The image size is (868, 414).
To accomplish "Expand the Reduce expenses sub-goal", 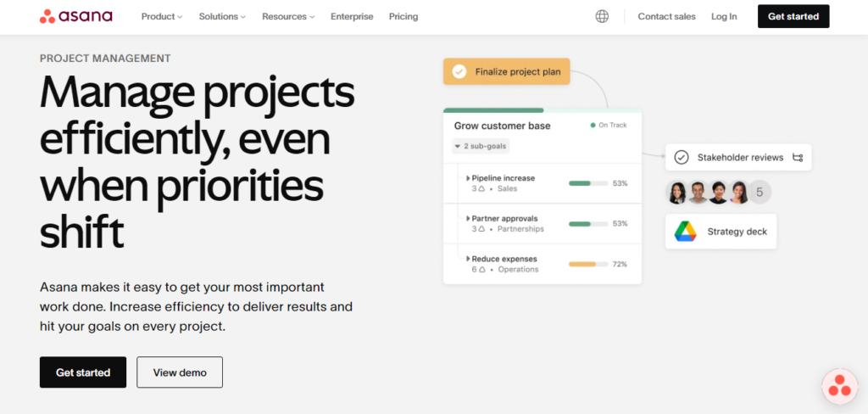I will pos(468,260).
